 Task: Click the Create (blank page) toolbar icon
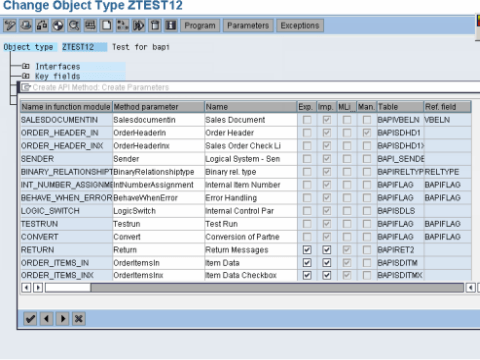(x=107, y=25)
